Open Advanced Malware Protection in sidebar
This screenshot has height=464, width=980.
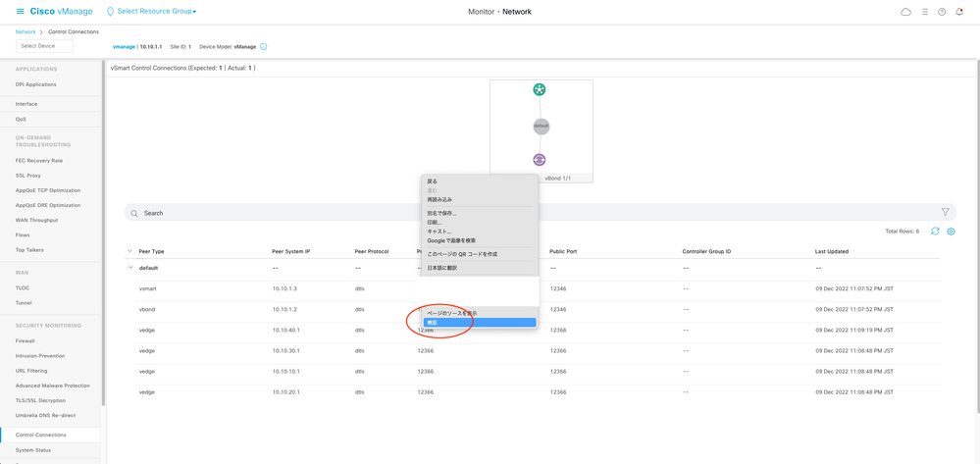click(53, 386)
